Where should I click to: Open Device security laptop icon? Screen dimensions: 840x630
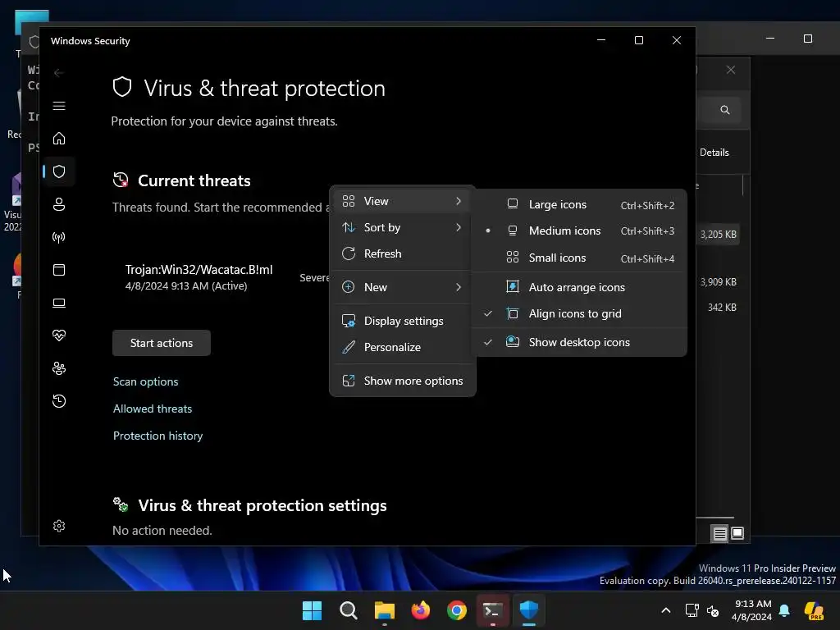coord(59,304)
